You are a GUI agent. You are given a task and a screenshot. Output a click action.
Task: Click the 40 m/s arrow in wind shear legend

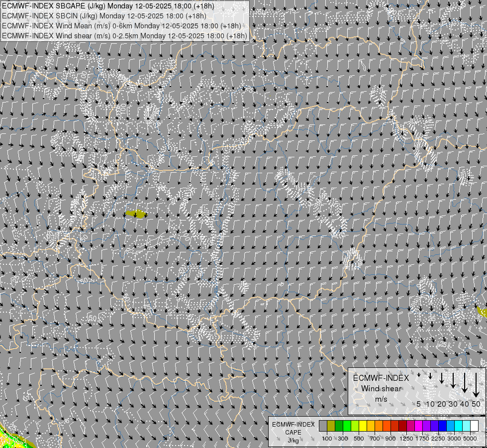tap(464, 383)
